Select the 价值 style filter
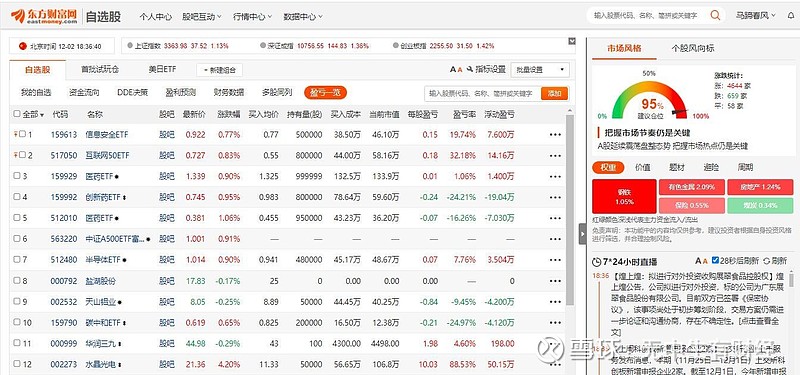This screenshot has height=375, width=800. pos(642,167)
